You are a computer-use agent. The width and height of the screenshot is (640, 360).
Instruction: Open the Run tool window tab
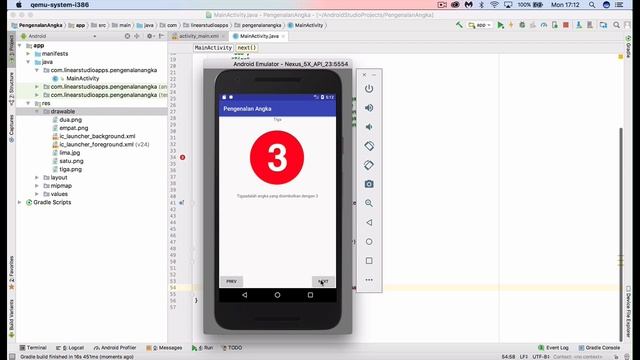click(x=202, y=348)
